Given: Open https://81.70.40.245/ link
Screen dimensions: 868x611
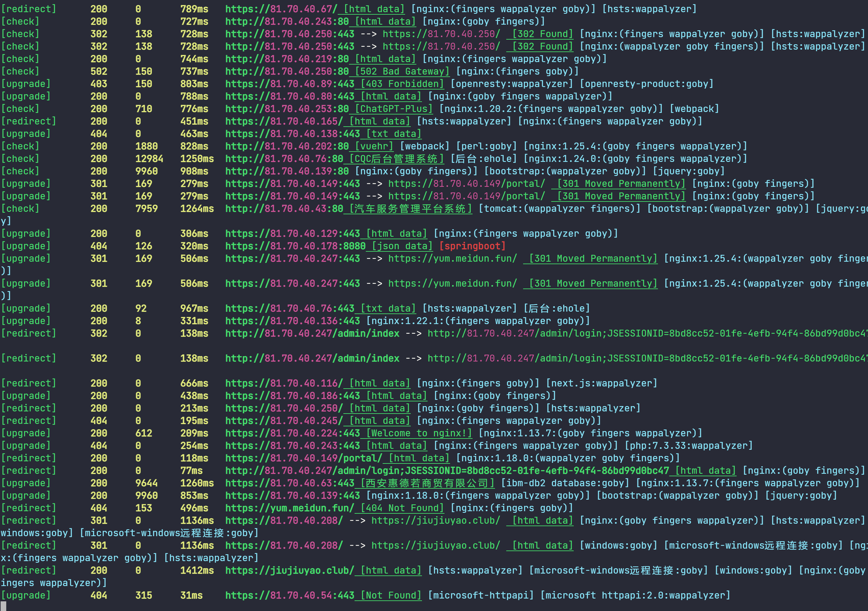Looking at the screenshot, I should point(284,420).
